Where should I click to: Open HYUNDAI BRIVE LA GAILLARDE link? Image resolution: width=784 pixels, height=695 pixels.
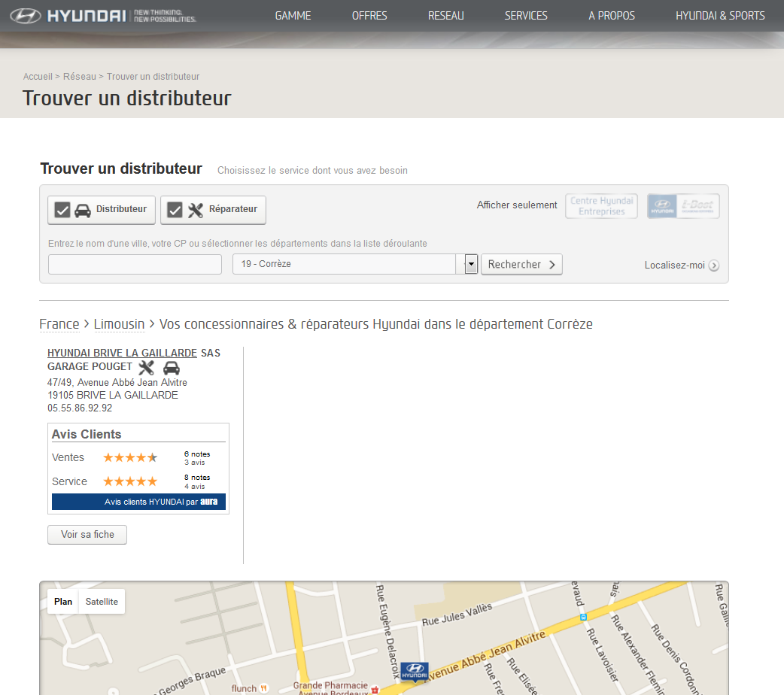(122, 353)
